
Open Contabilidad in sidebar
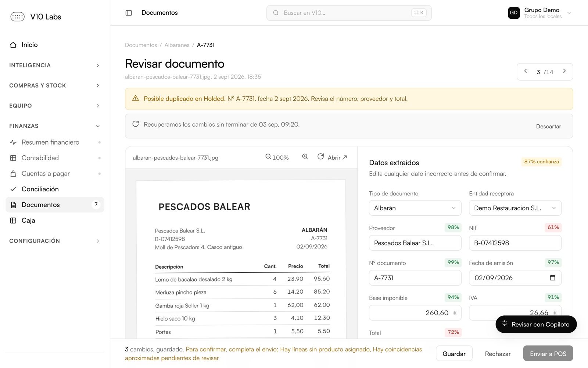[55, 158]
